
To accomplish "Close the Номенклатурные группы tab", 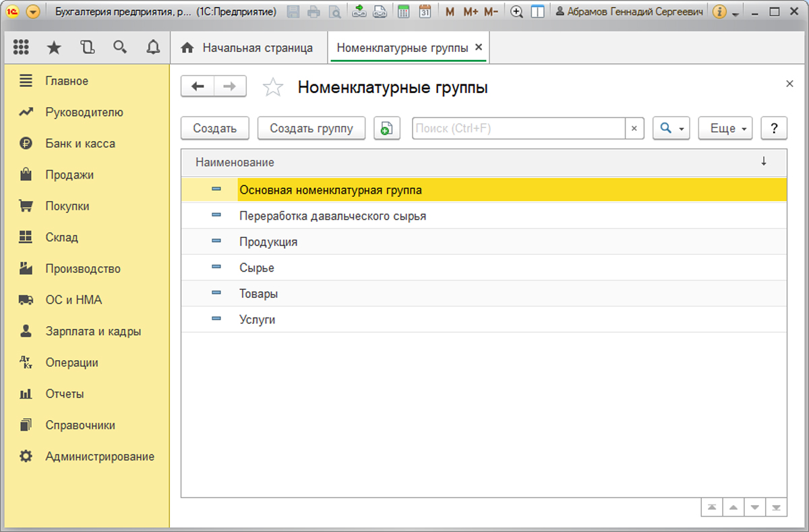I will pos(479,47).
